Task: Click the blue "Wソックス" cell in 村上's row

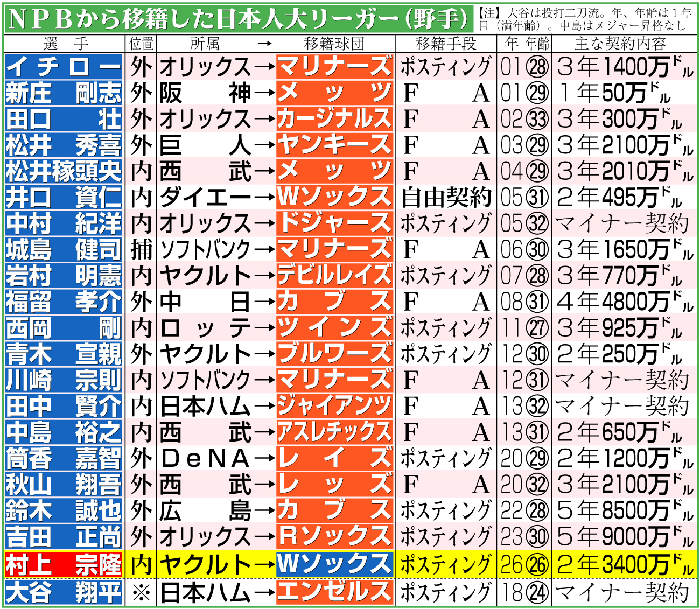Action: (334, 564)
